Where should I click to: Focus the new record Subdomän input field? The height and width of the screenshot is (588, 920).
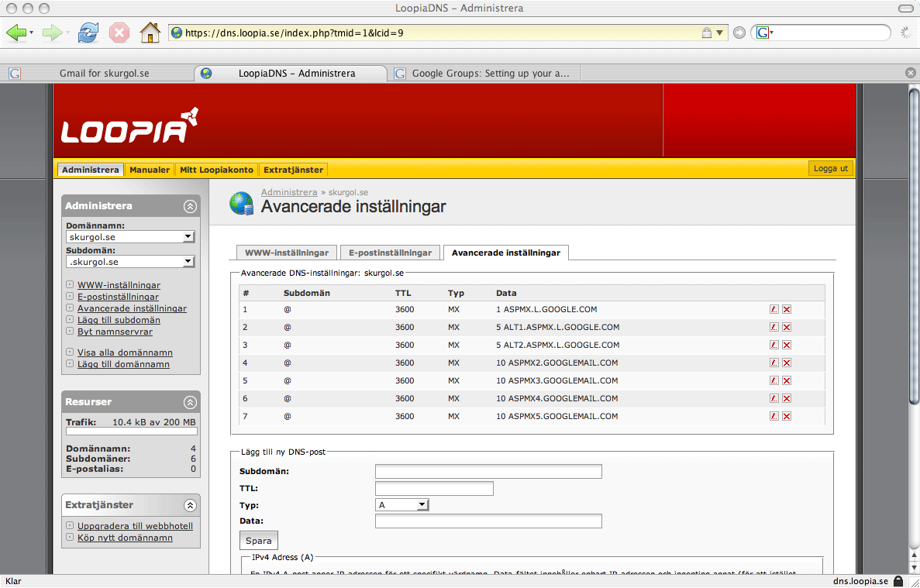(x=488, y=471)
